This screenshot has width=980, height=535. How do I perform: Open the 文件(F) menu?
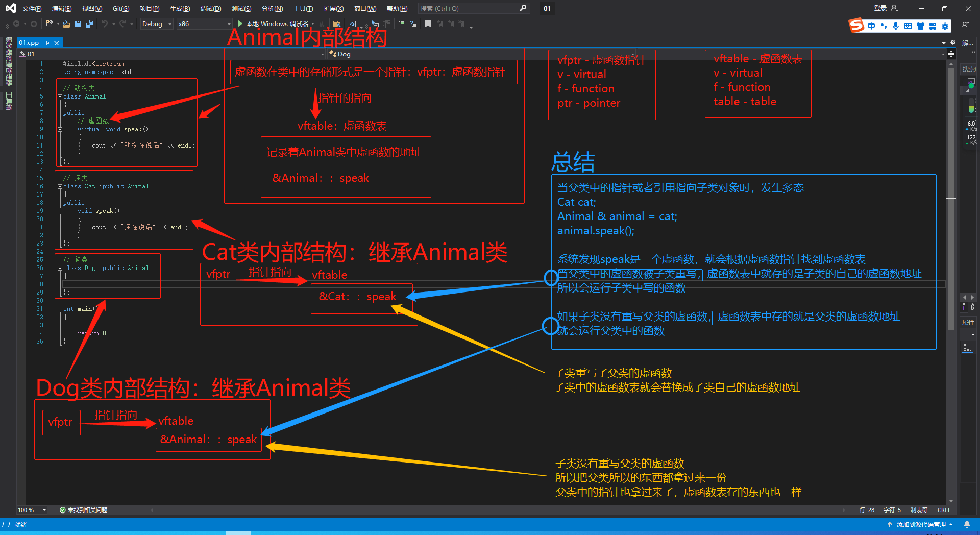click(x=32, y=8)
